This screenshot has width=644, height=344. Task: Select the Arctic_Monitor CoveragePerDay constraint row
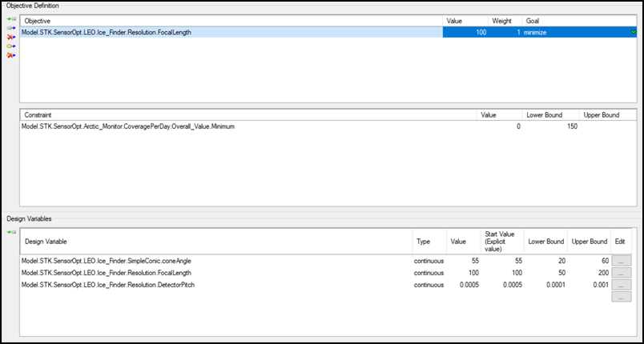240,126
